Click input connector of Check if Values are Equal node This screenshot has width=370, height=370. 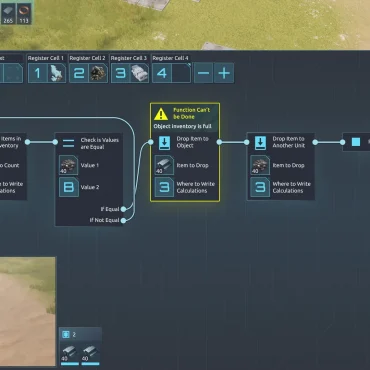point(55,142)
